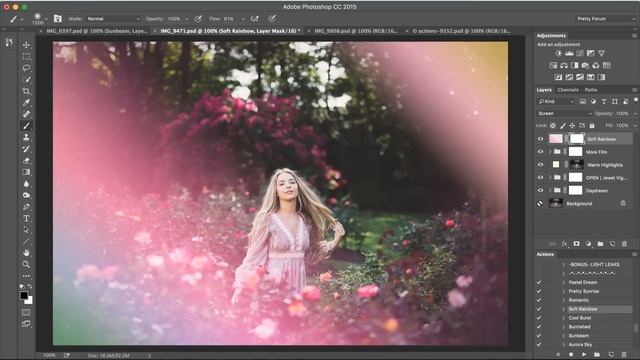
Task: Expand the More Film layer group
Action: pos(550,152)
